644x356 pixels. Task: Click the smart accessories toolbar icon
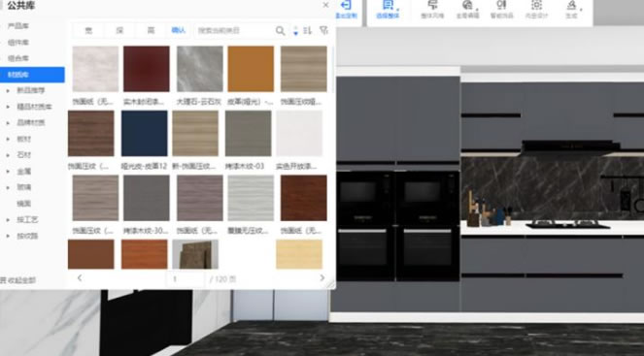pyautogui.click(x=501, y=5)
